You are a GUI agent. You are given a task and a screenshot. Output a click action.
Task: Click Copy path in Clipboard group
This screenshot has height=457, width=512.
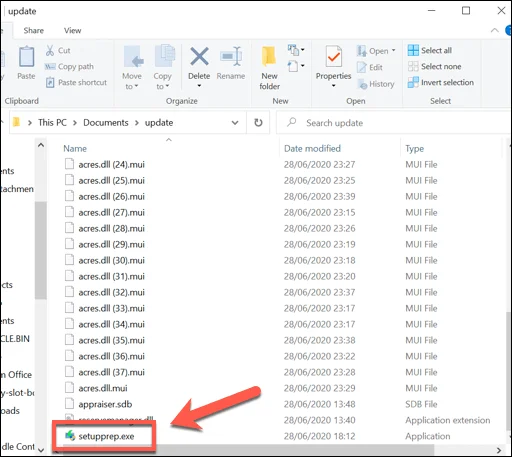pyautogui.click(x=69, y=67)
